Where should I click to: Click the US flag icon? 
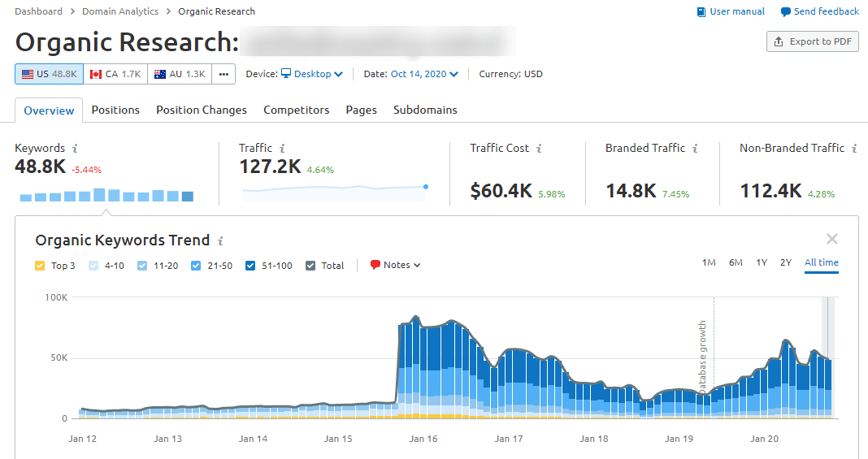(27, 74)
